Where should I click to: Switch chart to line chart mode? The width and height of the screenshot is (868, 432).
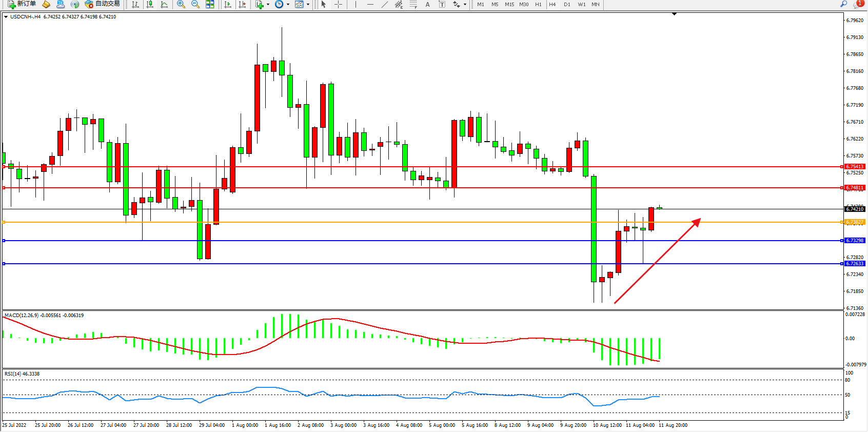(x=164, y=4)
